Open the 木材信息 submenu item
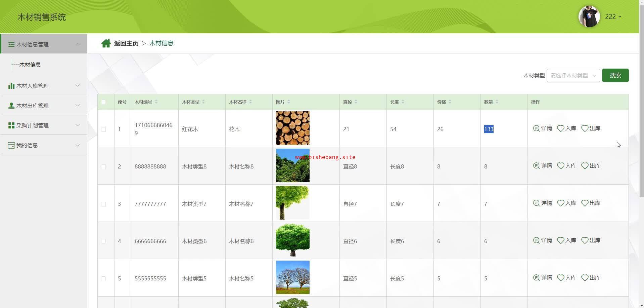The image size is (644, 308). 30,65
